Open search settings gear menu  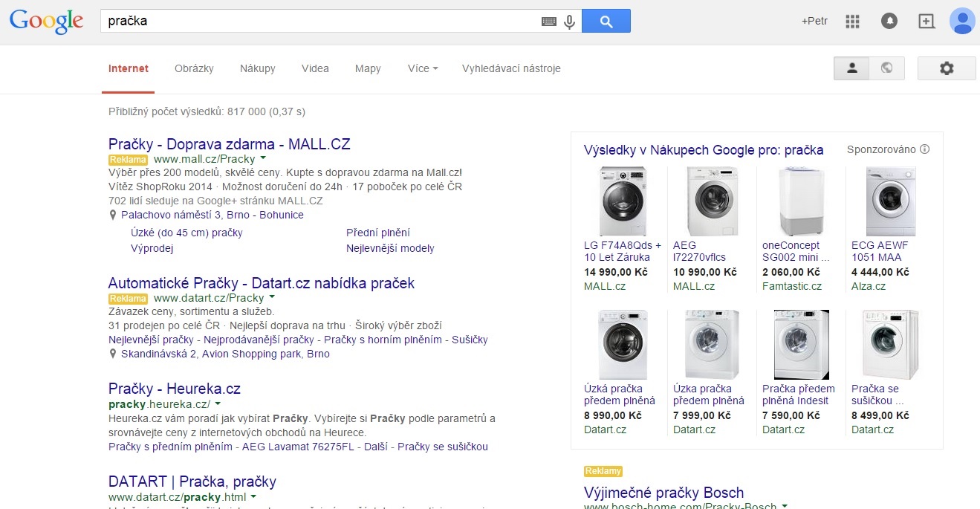[x=947, y=68]
